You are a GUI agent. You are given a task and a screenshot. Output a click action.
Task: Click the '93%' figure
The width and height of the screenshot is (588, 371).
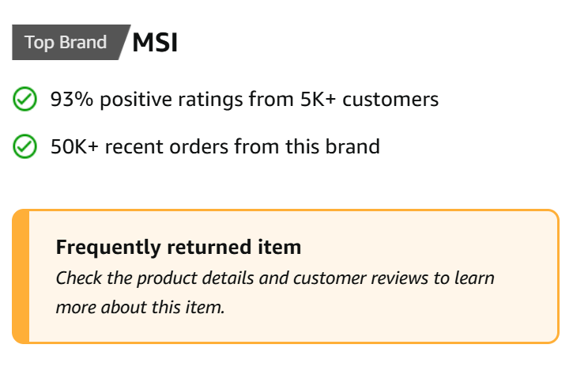[x=72, y=100]
